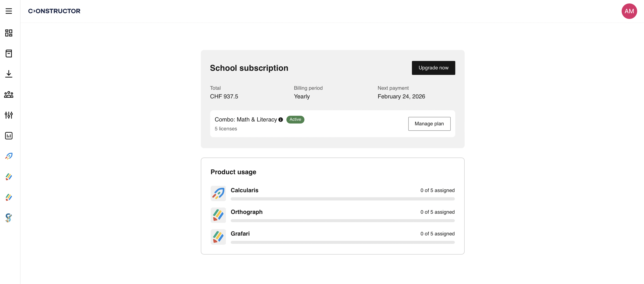
Task: Open the AM profile avatar
Action: click(629, 11)
